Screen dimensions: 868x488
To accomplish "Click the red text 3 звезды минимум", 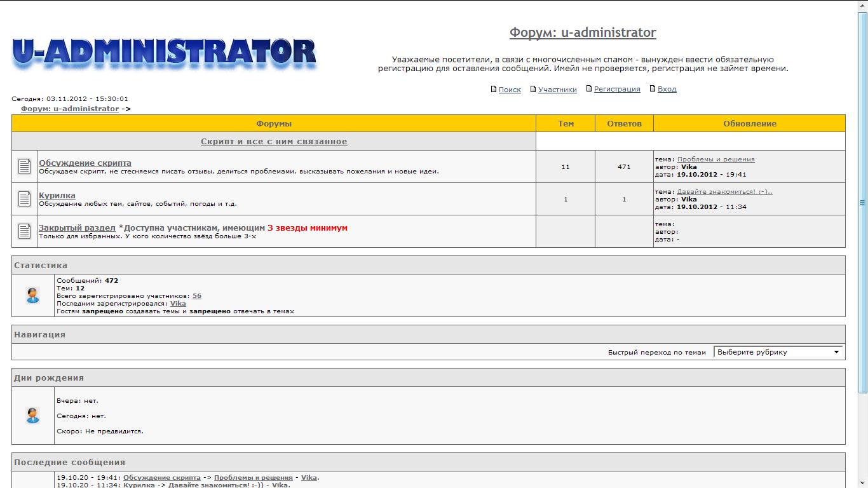I will [308, 227].
